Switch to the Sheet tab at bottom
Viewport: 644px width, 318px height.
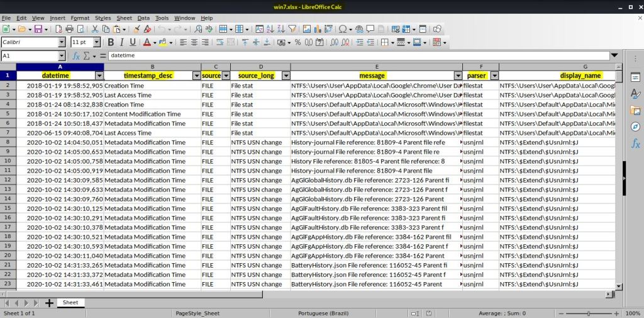tap(70, 303)
